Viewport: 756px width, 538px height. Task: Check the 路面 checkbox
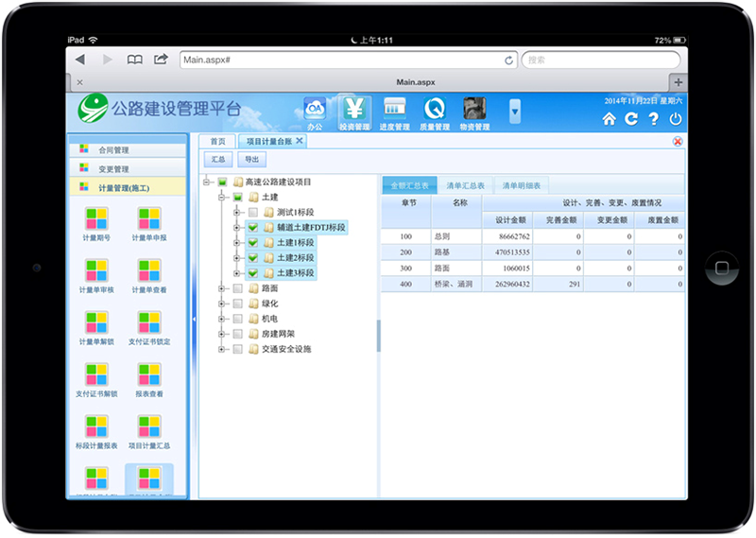click(238, 288)
